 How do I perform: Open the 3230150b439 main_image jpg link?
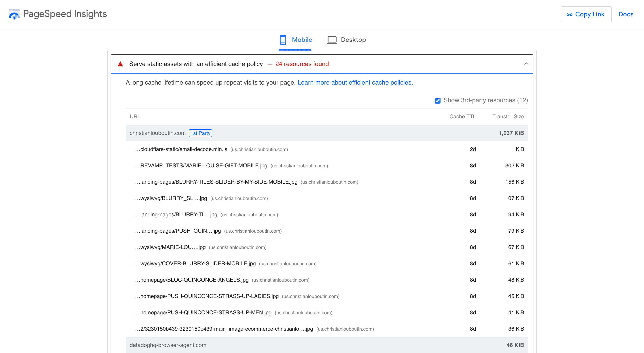click(224, 329)
